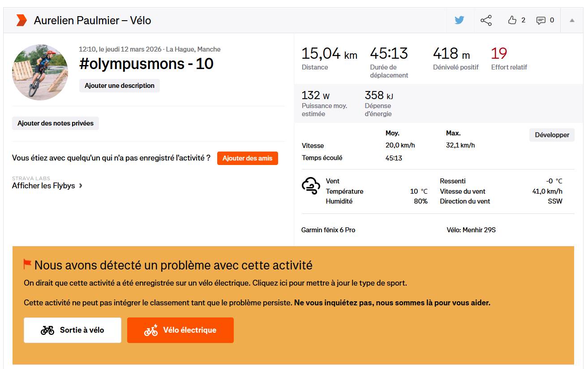
Task: Click Ajouter des notes privées button
Action: coord(56,123)
